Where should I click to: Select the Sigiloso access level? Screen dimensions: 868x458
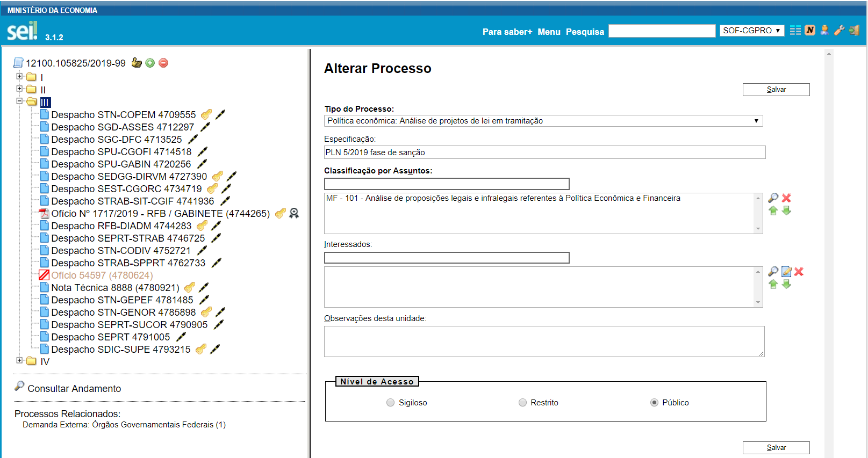pos(390,403)
